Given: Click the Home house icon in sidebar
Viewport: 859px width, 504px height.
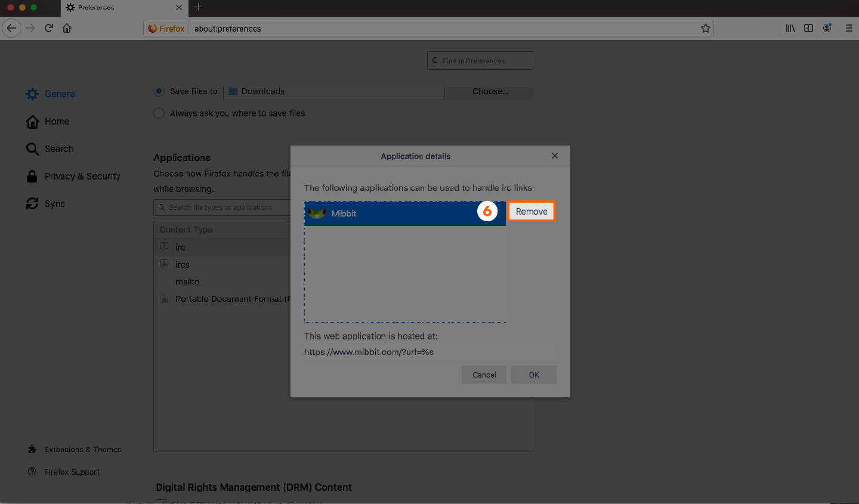Looking at the screenshot, I should 32,122.
